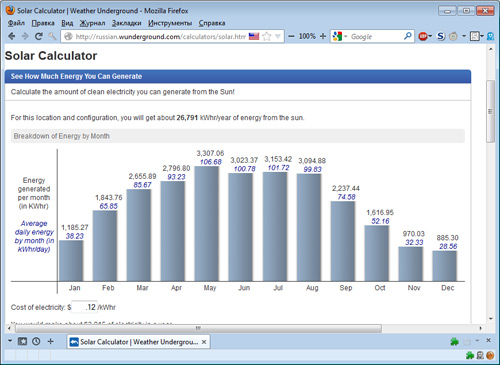Click the 3,307.06 value above May
Viewport: 500px width, 365px height.
click(x=210, y=153)
